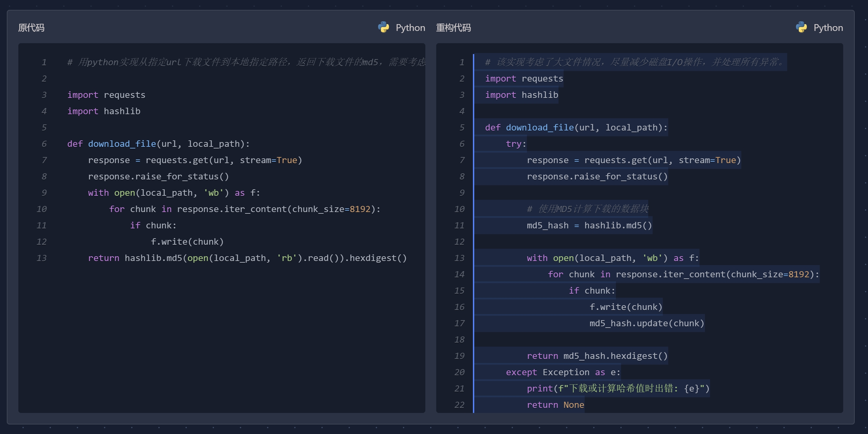
Task: Click 'import hashlib' in the original code
Action: [x=104, y=111]
